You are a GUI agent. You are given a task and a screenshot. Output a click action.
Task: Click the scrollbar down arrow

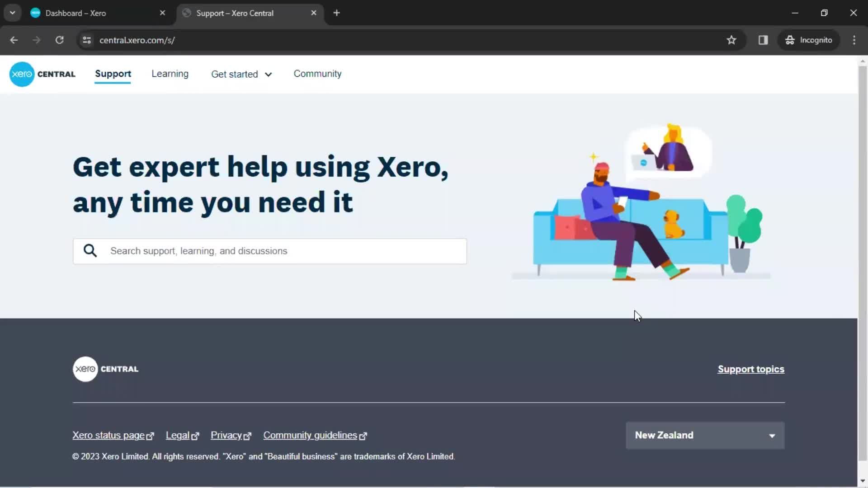click(x=863, y=481)
